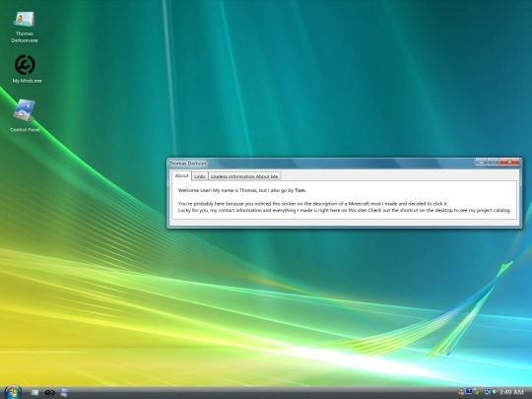This screenshot has width=532, height=399.
Task: Launch My Mods from the taskbar quick launch
Action: click(49, 392)
